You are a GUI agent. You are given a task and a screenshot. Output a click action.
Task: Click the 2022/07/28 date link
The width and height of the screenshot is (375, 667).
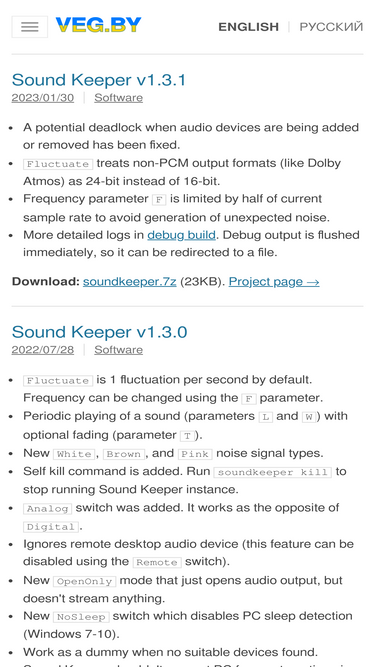point(43,350)
